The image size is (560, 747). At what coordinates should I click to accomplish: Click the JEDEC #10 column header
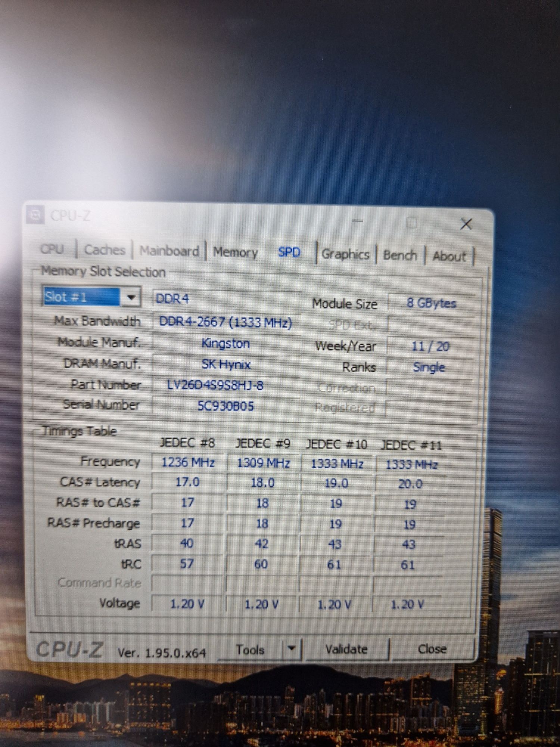tap(337, 445)
